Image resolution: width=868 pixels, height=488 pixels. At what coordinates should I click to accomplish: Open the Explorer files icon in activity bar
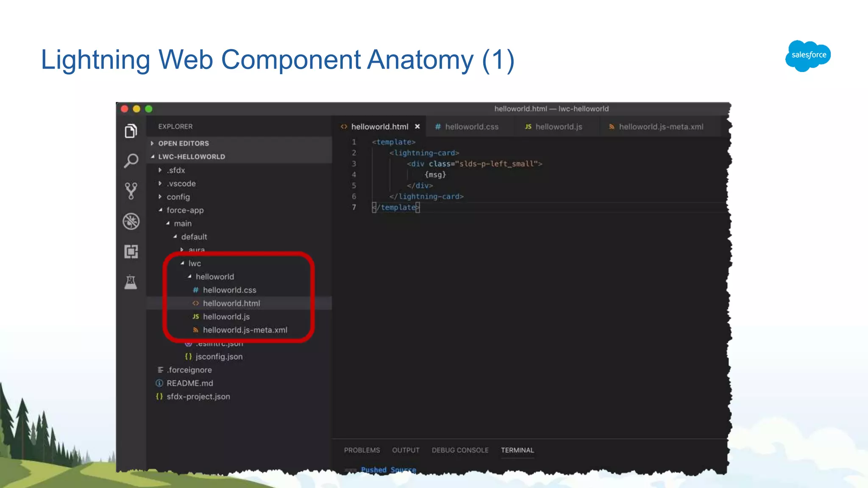click(x=131, y=131)
